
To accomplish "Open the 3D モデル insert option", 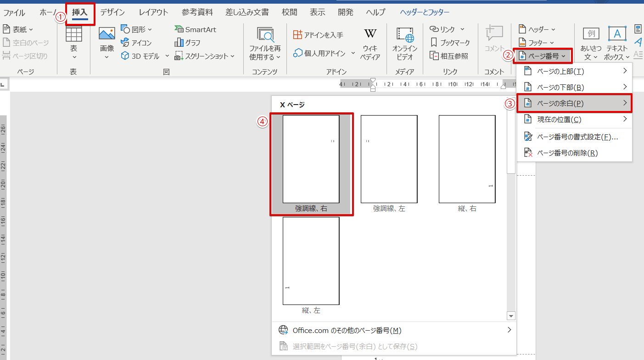I will coord(140,56).
